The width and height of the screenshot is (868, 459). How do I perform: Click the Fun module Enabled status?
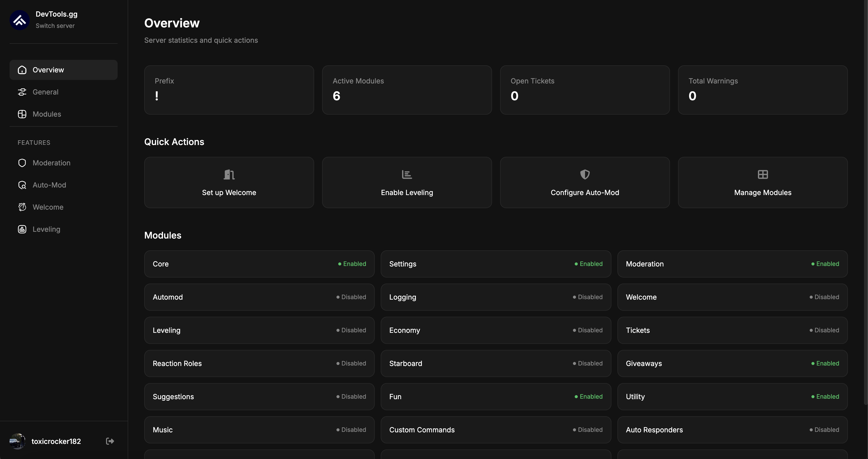tap(588, 396)
